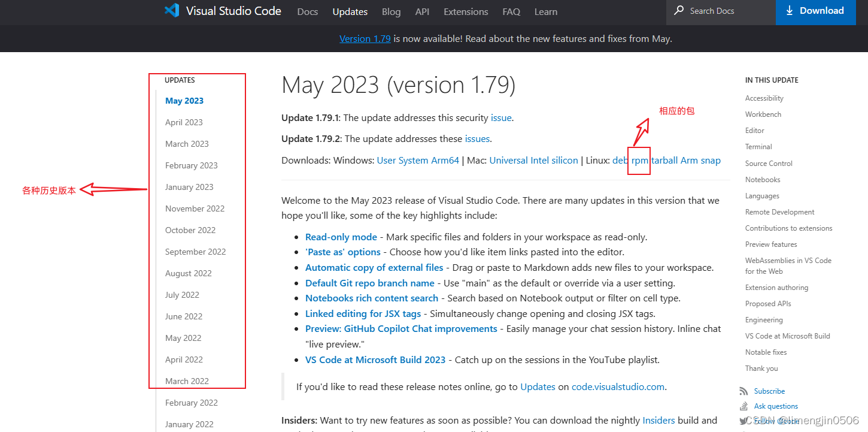Go to the Blog nav item
Screen dimensions: 868x432
tap(391, 11)
